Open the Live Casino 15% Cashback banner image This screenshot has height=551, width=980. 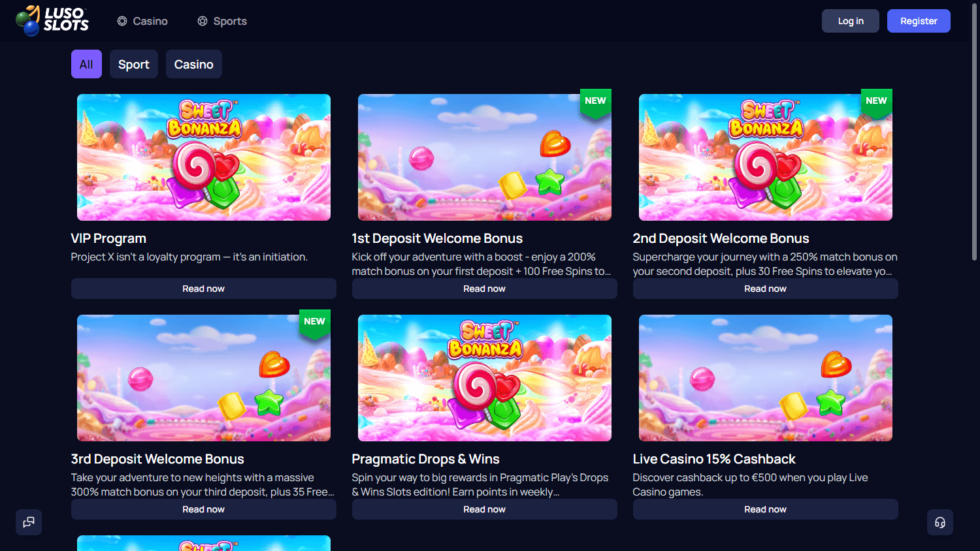click(766, 378)
